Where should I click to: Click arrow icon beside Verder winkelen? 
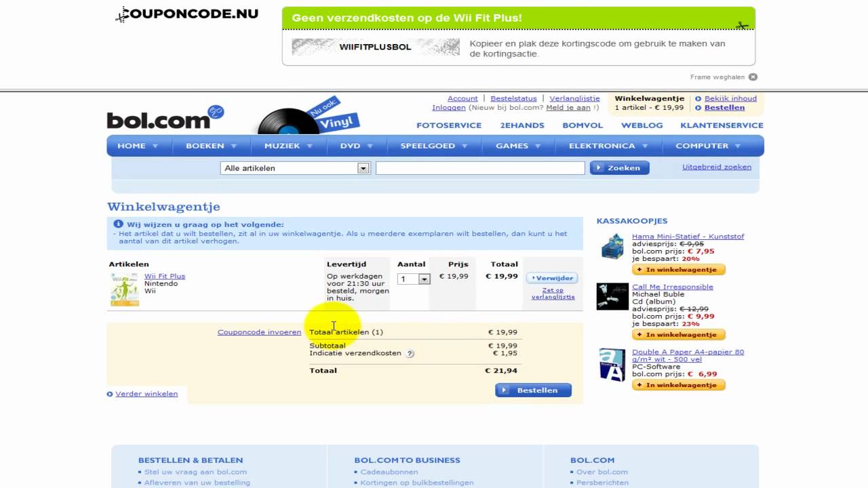[x=110, y=394]
